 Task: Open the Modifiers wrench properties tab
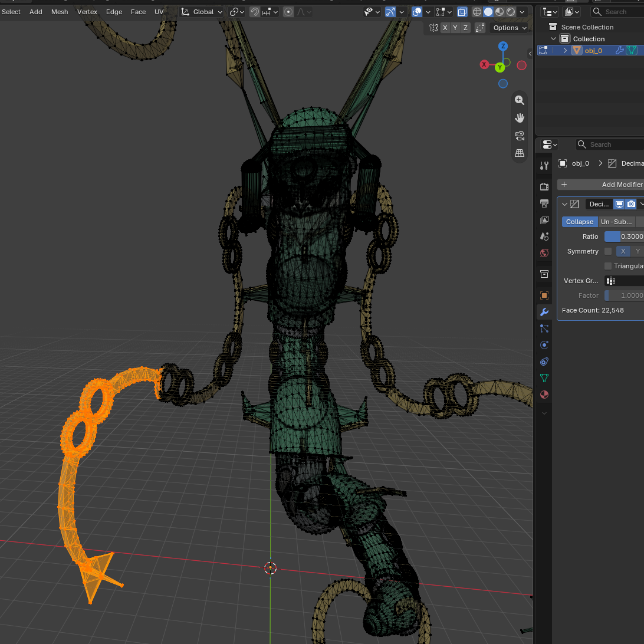[x=544, y=312]
